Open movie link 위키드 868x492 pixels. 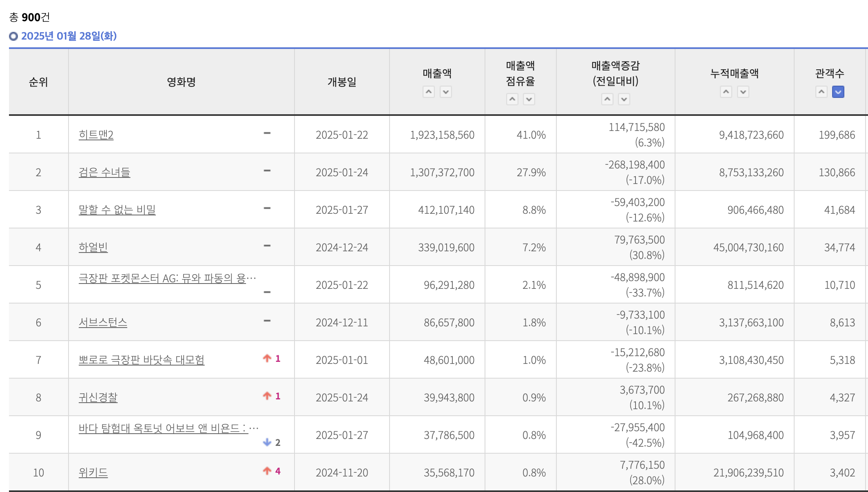93,473
